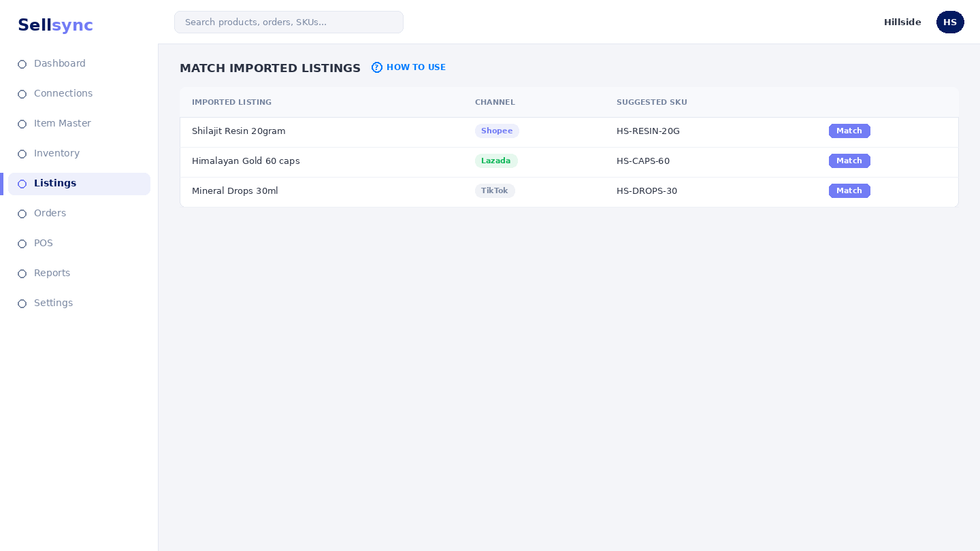Click the Inventory circle icon in sidebar

pos(22,154)
